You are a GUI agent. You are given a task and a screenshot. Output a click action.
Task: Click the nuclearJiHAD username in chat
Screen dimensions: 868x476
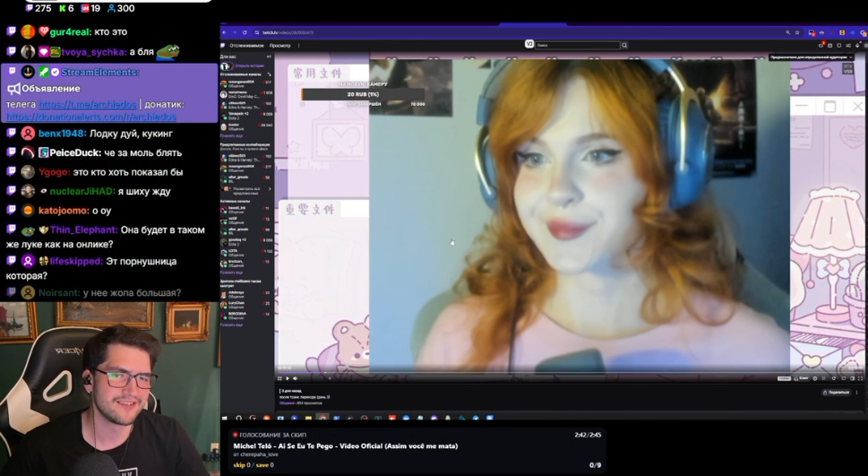coord(82,191)
